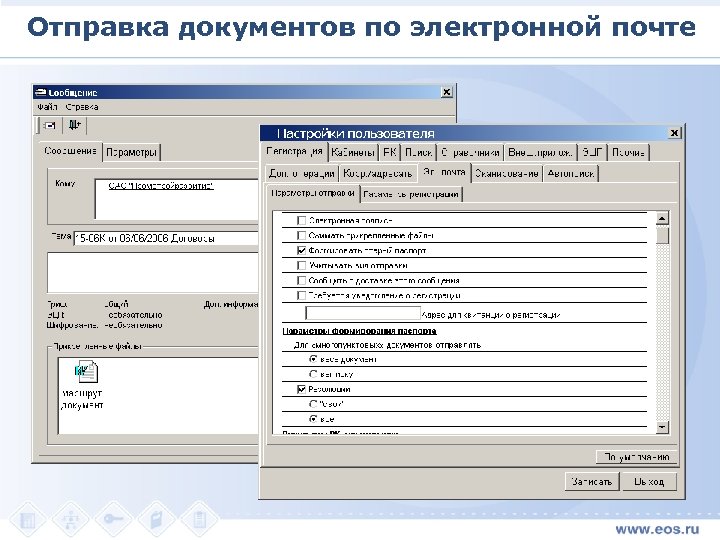Image resolution: width=720 pixels, height=540 pixels.
Task: Select the Поиск settings tab
Action: click(418, 152)
